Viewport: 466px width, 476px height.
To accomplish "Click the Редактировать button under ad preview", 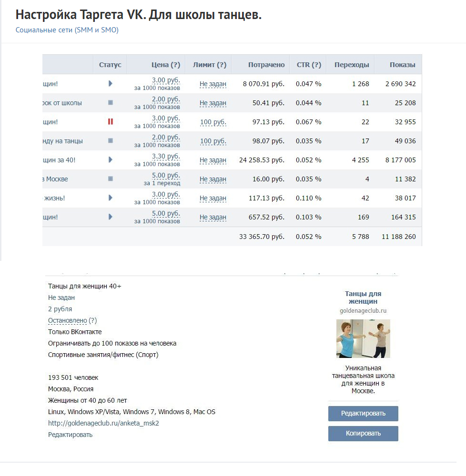I will pyautogui.click(x=363, y=414).
